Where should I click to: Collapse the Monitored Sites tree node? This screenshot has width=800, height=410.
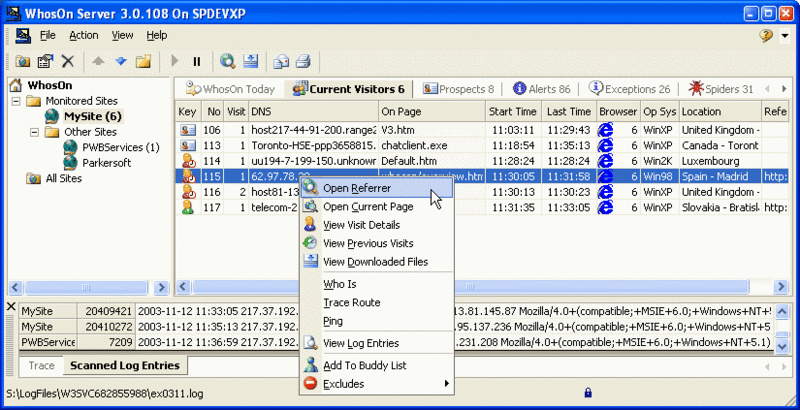click(x=16, y=101)
